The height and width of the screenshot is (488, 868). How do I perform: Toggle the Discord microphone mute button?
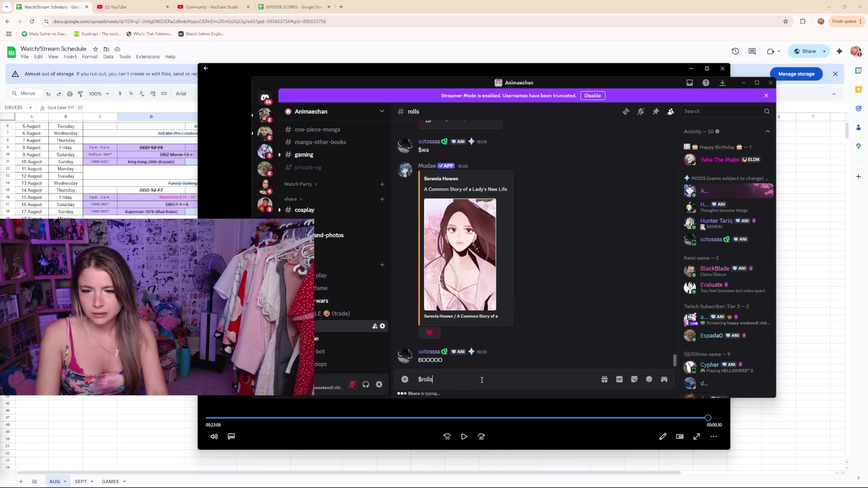point(352,385)
